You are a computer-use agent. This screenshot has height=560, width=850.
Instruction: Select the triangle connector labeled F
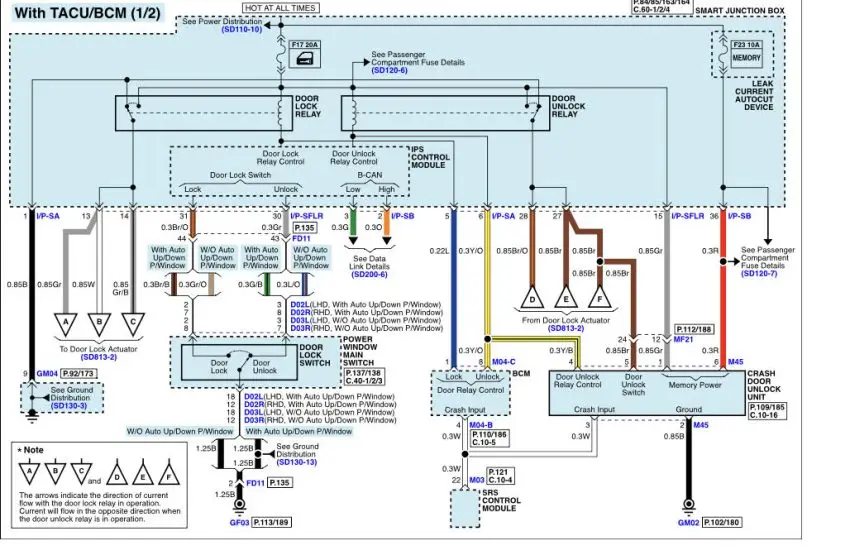click(603, 300)
